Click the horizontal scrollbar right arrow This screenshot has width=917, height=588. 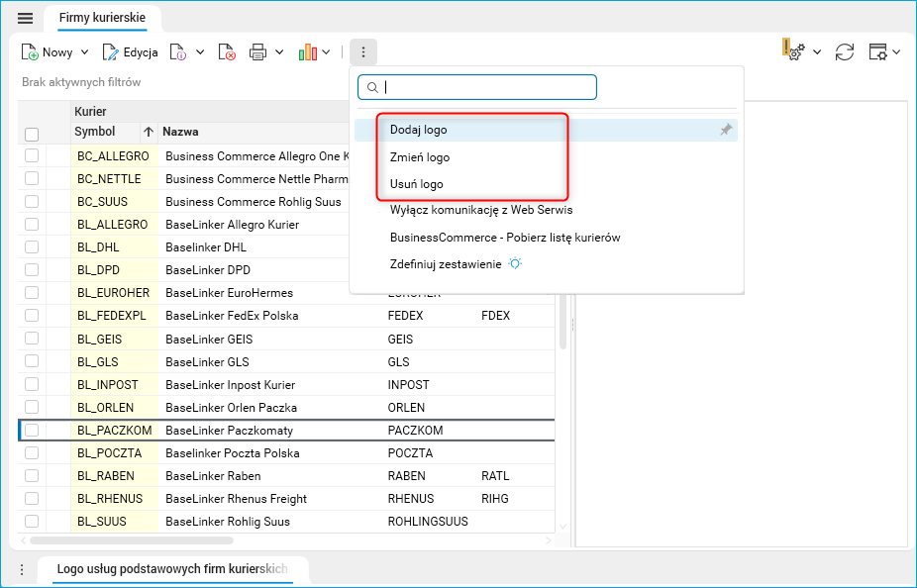(549, 540)
